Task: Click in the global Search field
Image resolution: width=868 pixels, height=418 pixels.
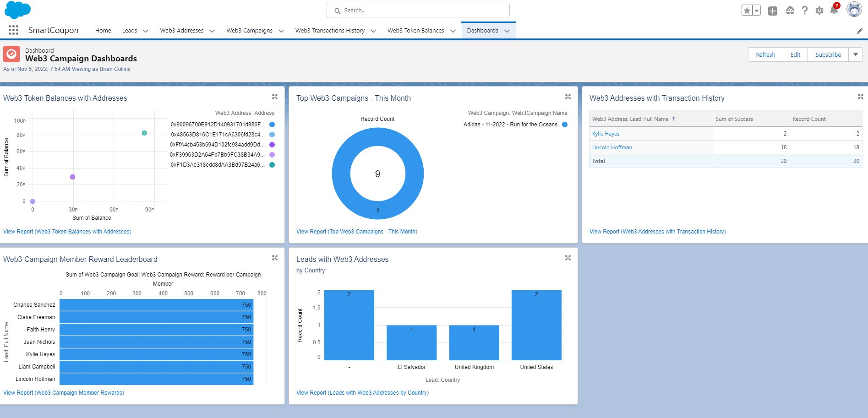Action: pos(418,10)
